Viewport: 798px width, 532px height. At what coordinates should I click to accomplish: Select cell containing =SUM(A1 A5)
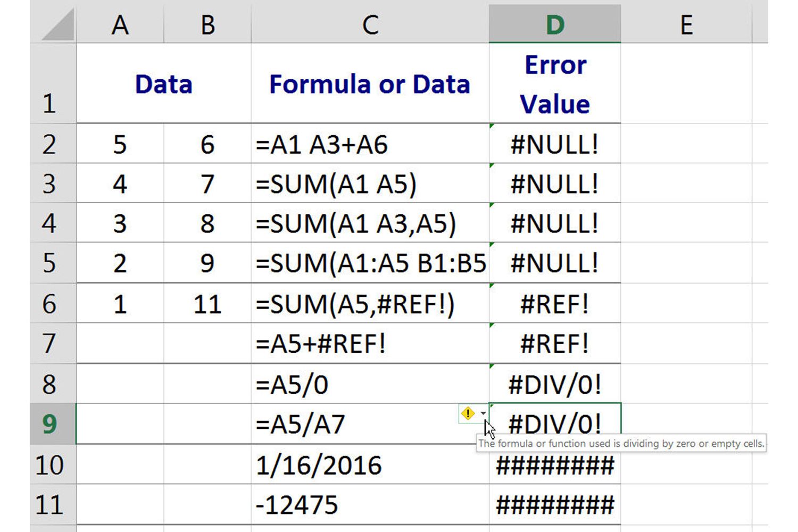[370, 184]
